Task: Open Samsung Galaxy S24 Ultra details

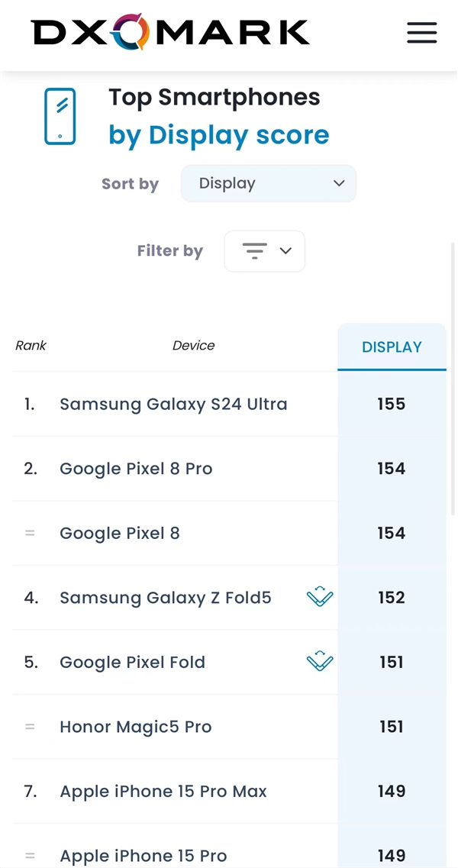Action: (x=173, y=404)
